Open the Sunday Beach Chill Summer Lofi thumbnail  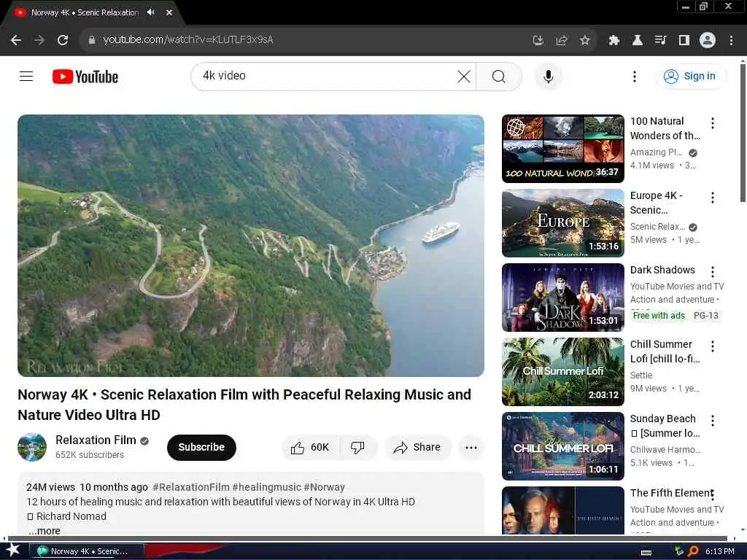tap(562, 446)
